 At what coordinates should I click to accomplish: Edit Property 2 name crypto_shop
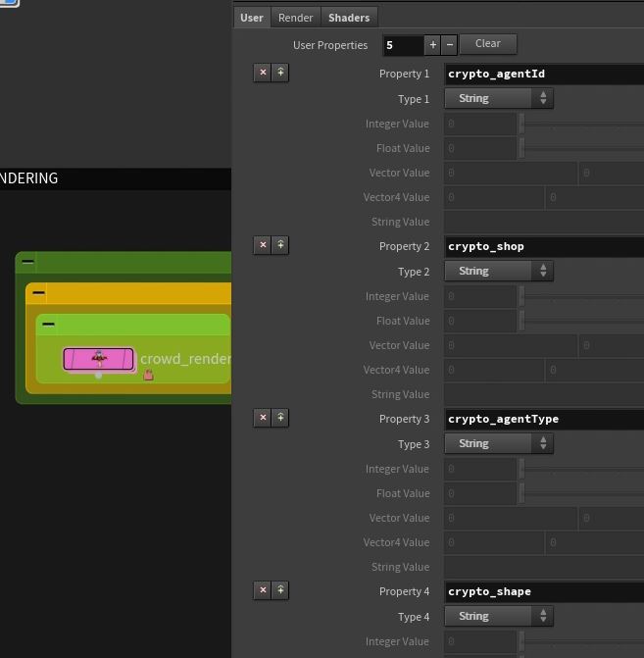[544, 246]
